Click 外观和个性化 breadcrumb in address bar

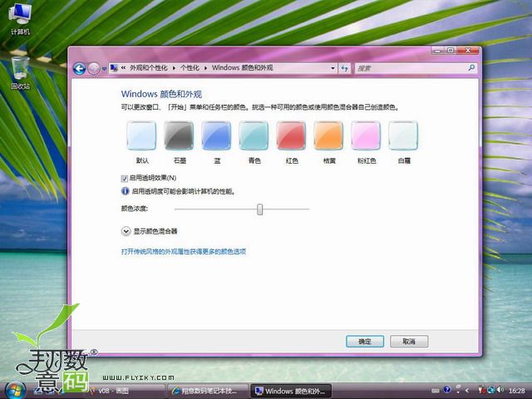tap(149, 68)
